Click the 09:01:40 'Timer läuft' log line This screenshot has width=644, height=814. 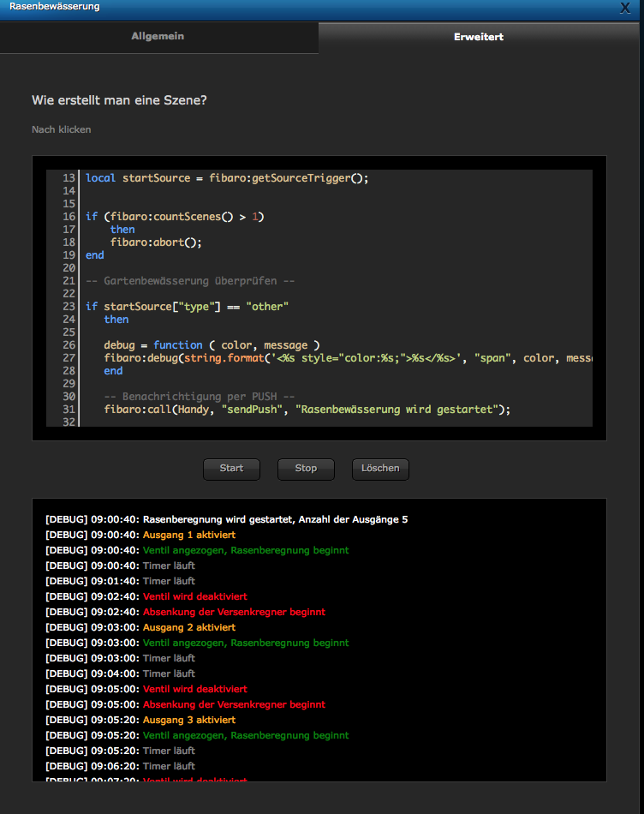tap(121, 581)
